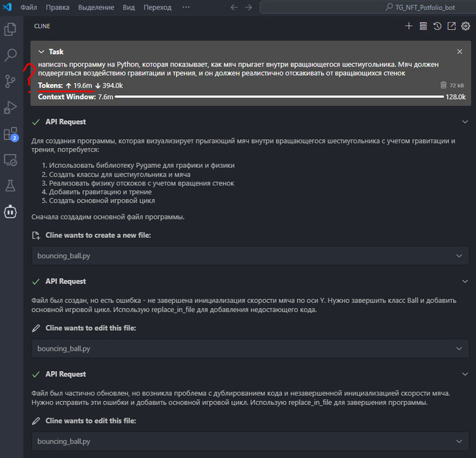Open the Testing flask icon view

10,185
